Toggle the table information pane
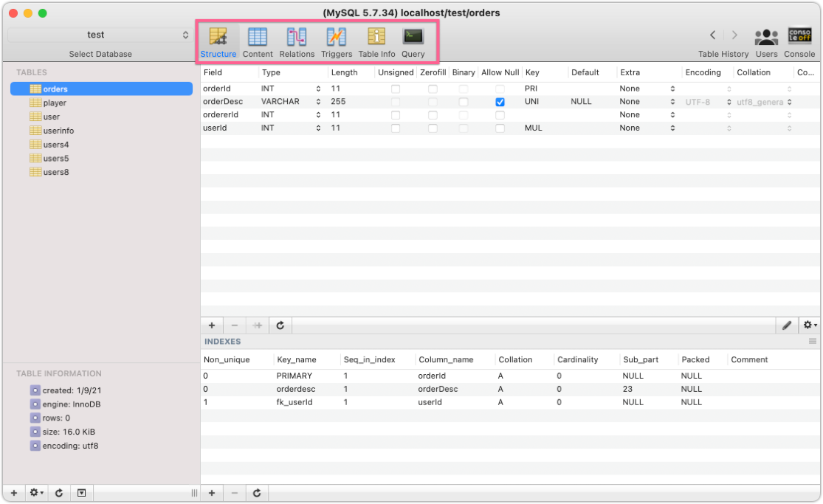 (x=81, y=493)
